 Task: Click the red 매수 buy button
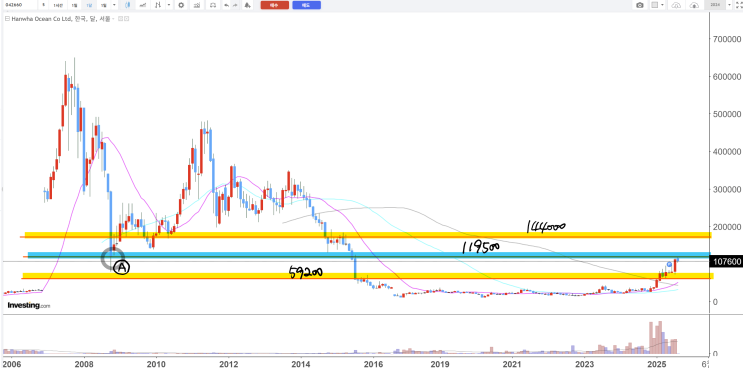pos(275,5)
